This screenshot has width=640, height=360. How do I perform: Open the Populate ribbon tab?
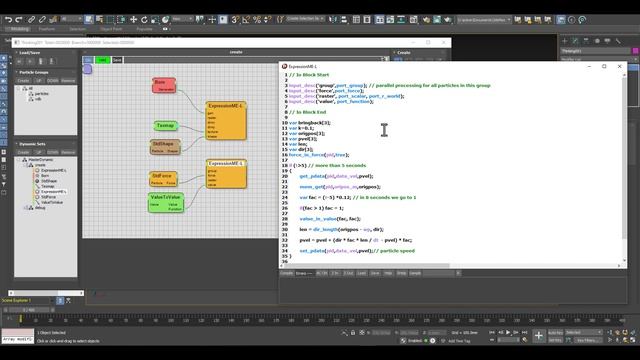click(x=144, y=29)
